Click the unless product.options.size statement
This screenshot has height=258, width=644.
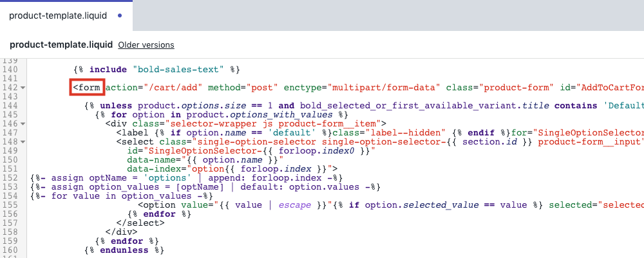pyautogui.click(x=364, y=106)
